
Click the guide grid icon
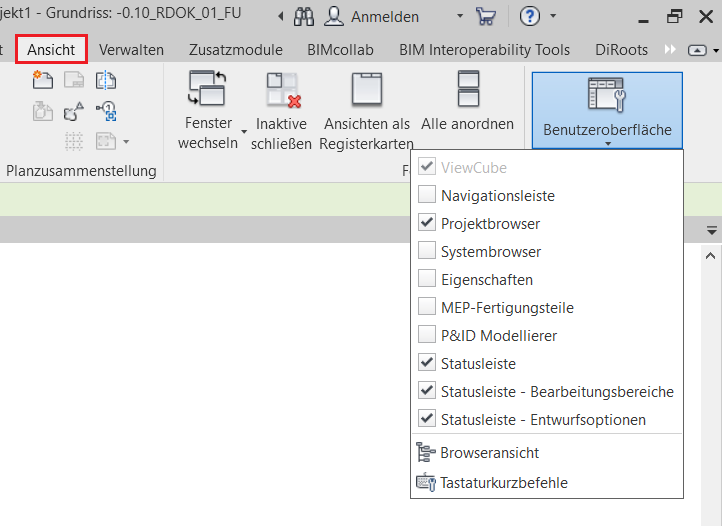74,141
